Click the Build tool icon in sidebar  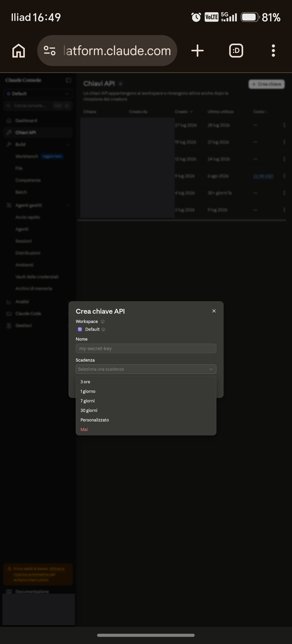click(x=9, y=144)
